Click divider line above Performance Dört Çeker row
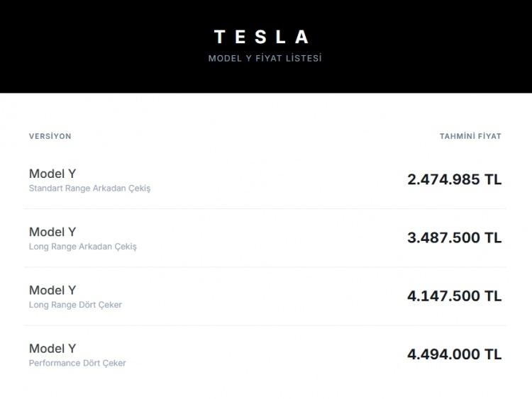This screenshot has width=532, height=399. (265, 325)
